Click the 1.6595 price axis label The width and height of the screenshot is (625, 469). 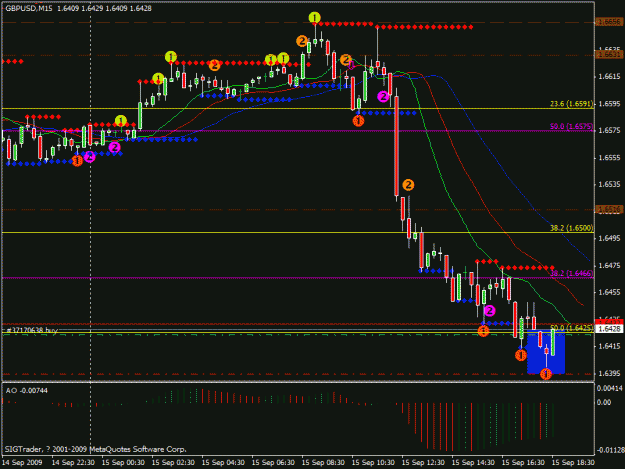point(609,104)
